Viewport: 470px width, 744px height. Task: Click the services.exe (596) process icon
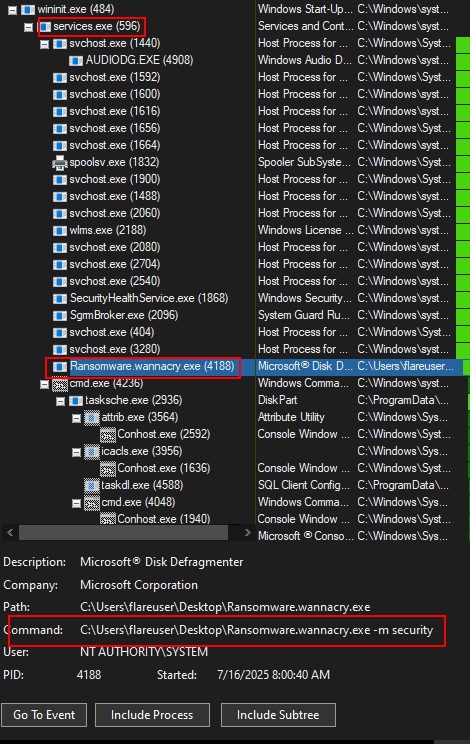click(x=44, y=27)
